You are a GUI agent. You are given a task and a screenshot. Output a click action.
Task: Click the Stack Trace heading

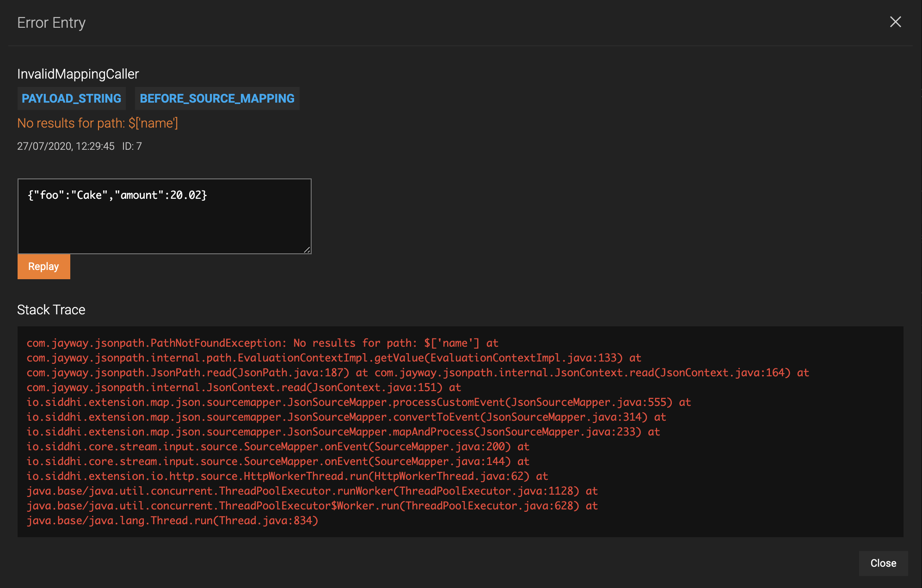[x=51, y=310]
